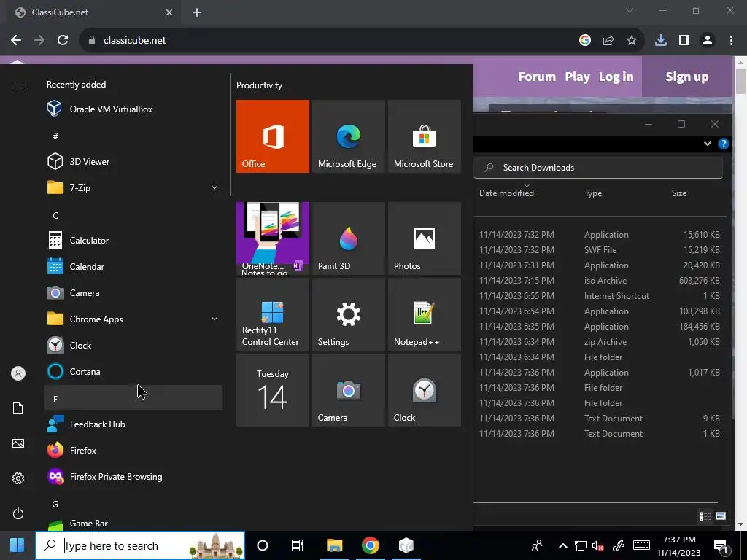Screen dimensions: 747x560
Task: Launch the Notepad++ tile
Action: tap(425, 314)
